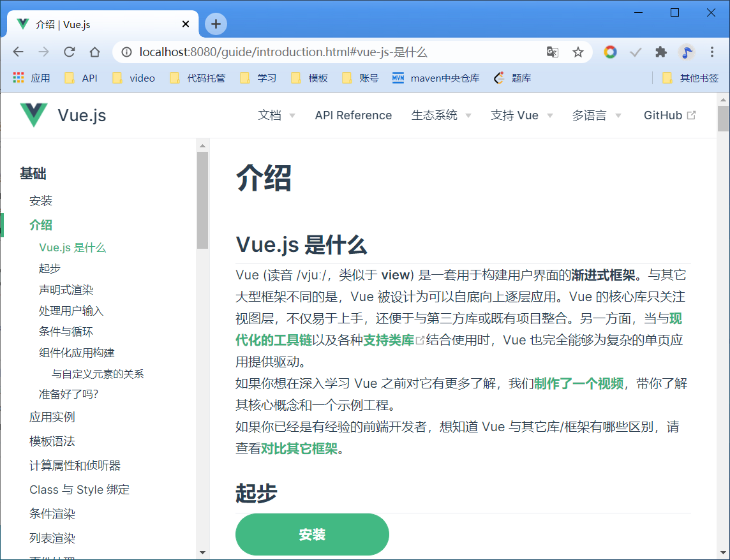Viewport: 730px width, 560px height.
Task: View site information icon in address bar
Action: (126, 52)
